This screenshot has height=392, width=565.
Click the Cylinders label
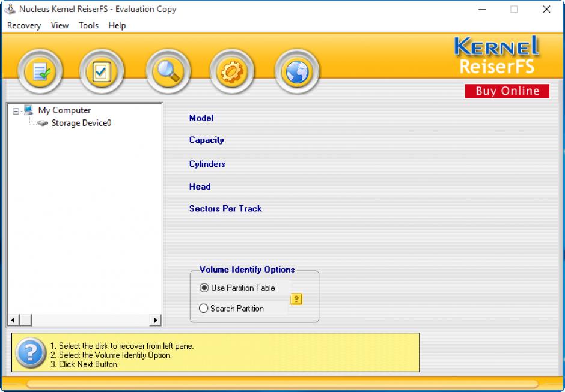[x=207, y=164]
